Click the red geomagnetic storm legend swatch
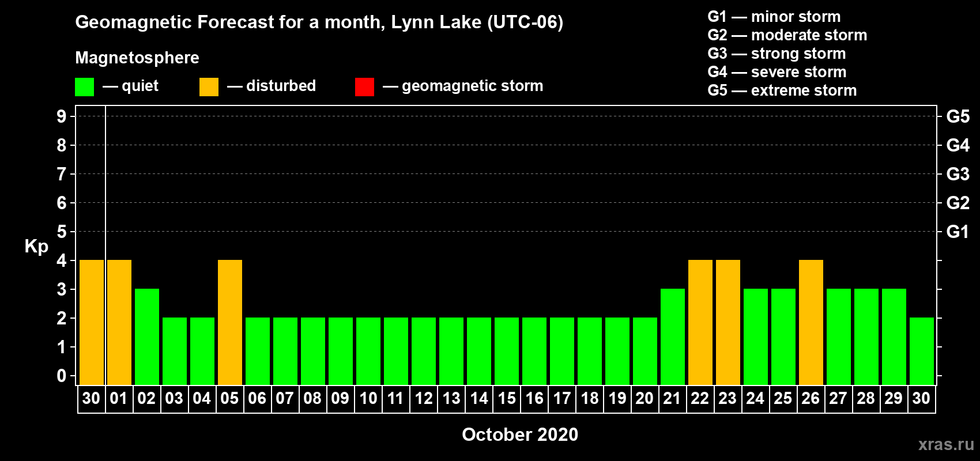Screen dimensions: 980x461 [x=364, y=87]
